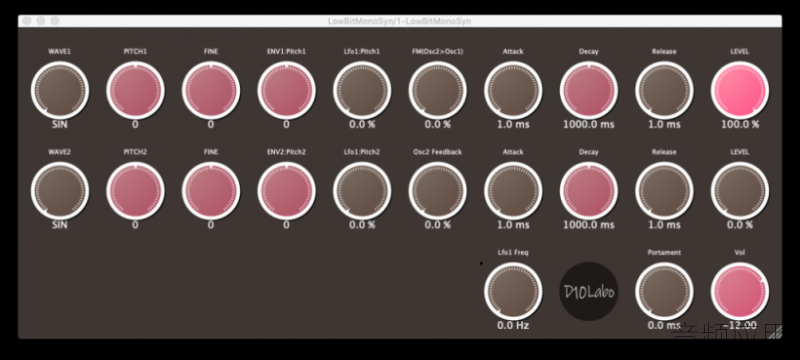
Task: Click the 0.0 Hz Lfo1 frequency readout
Action: click(513, 325)
